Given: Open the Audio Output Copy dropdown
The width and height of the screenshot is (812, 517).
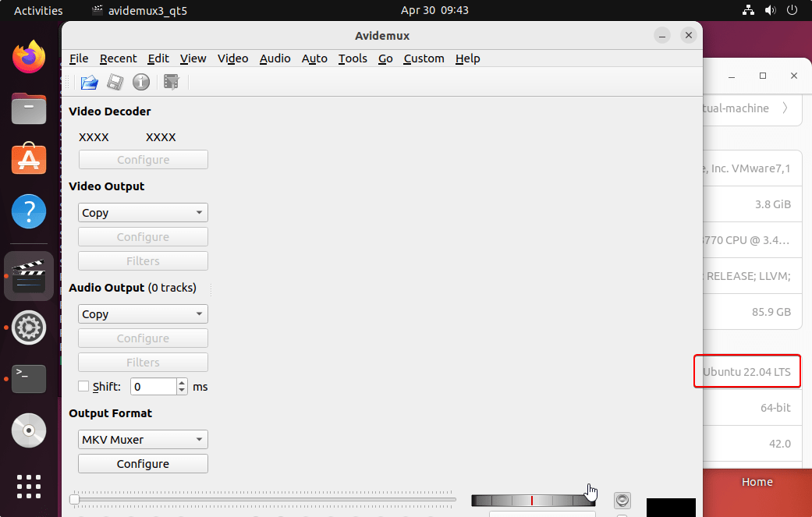Looking at the screenshot, I should click(143, 313).
